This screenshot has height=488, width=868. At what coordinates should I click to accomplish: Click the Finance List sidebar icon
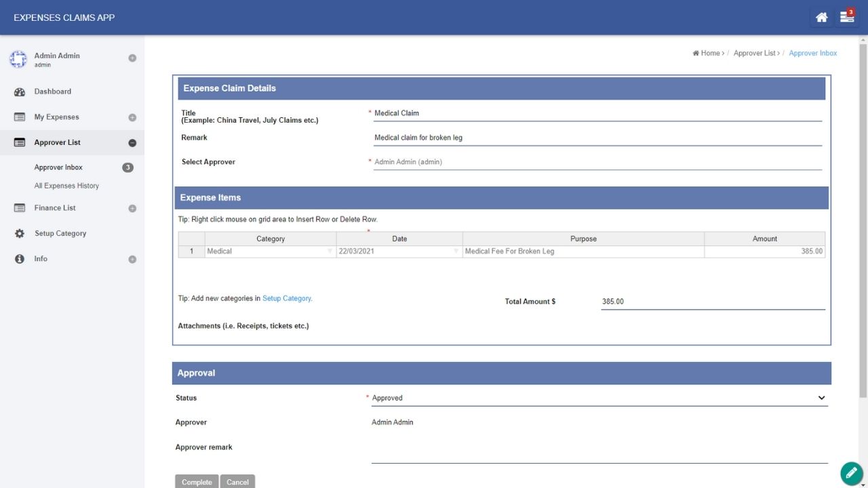[20, 208]
